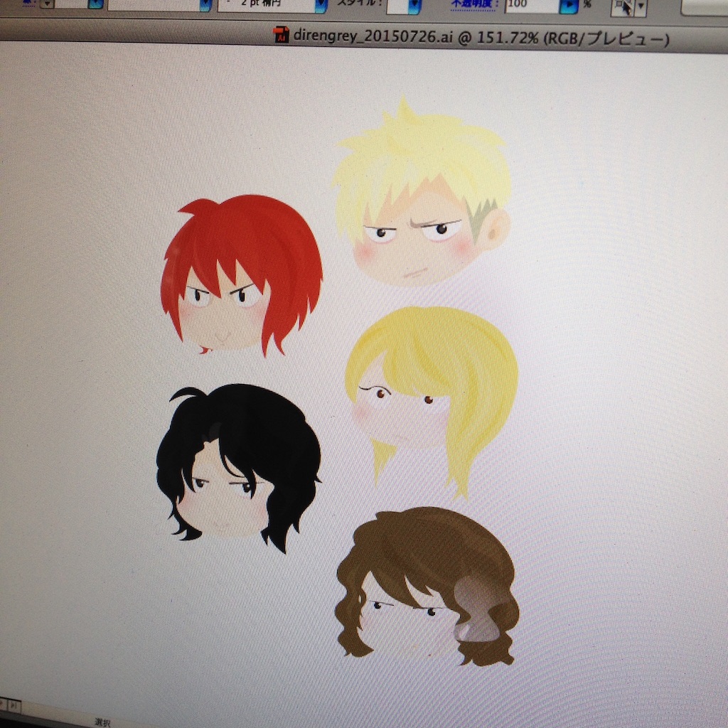Open the variable width profile dropdown arrow
The image size is (728, 728).
[205, 5]
